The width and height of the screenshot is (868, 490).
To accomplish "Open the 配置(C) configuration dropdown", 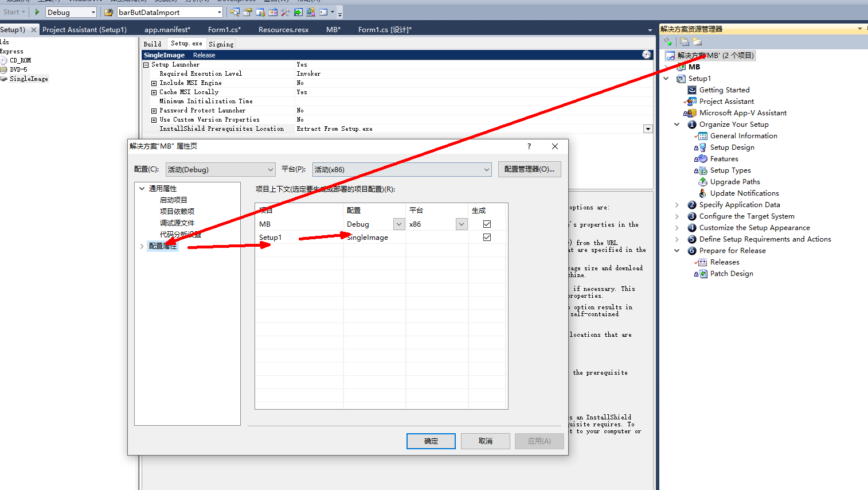I will pyautogui.click(x=221, y=169).
